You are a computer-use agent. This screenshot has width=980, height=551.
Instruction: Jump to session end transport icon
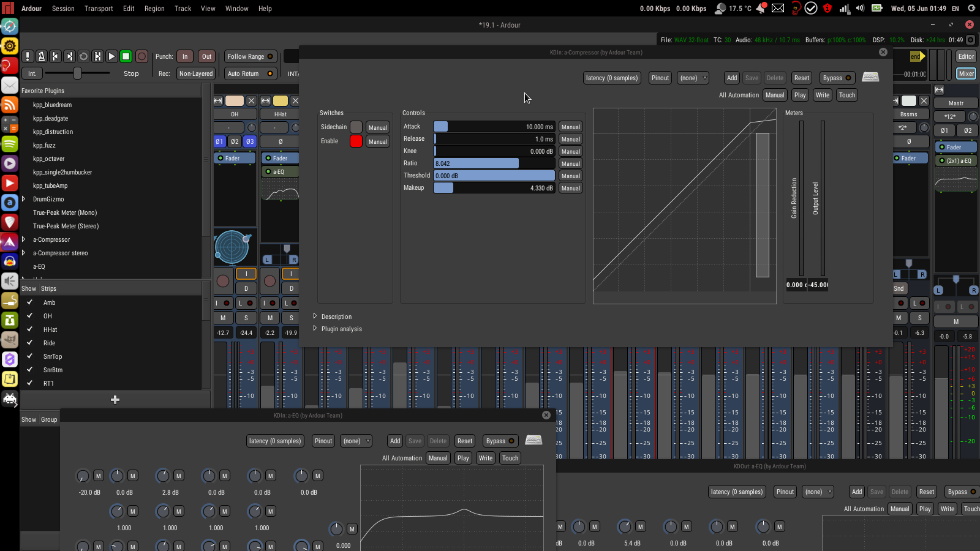click(69, 56)
